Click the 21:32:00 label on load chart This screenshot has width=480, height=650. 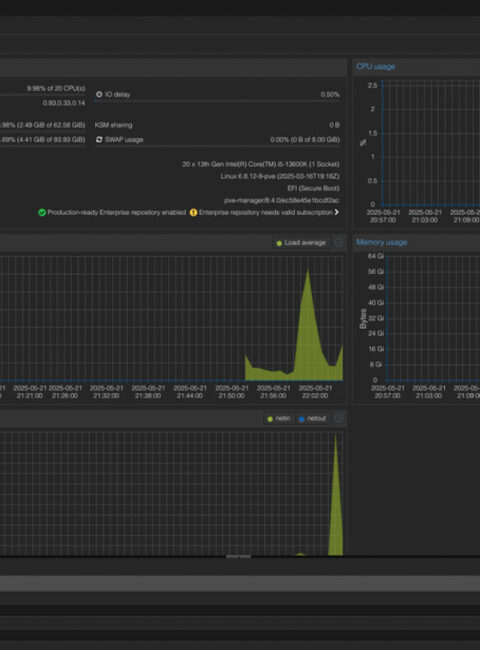(x=107, y=395)
